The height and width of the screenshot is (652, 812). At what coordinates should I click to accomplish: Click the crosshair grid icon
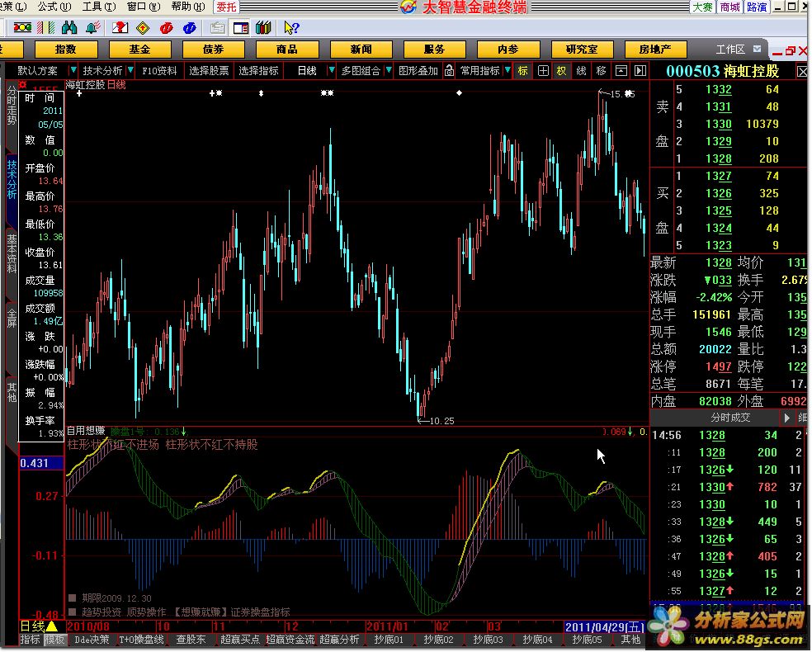543,70
